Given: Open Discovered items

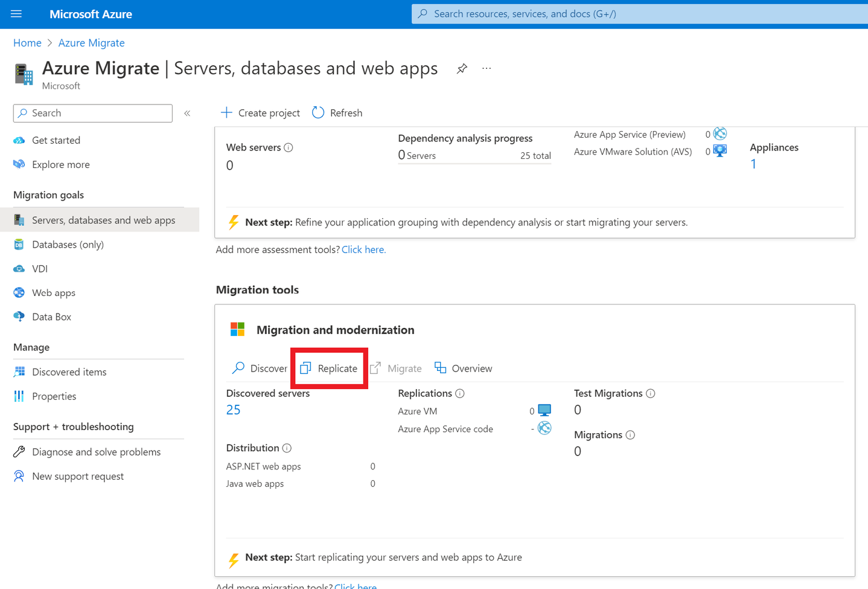Looking at the screenshot, I should pos(69,372).
